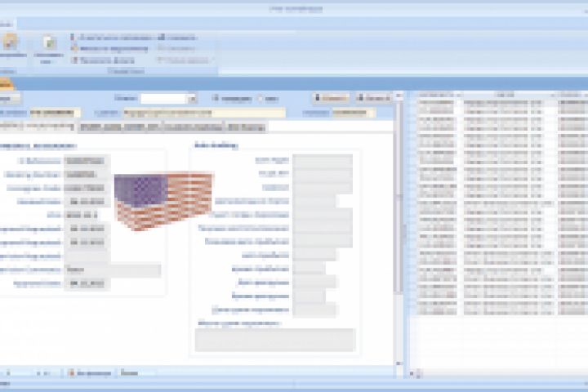
Task: Click the first button at the form's top right
Action: (x=331, y=98)
